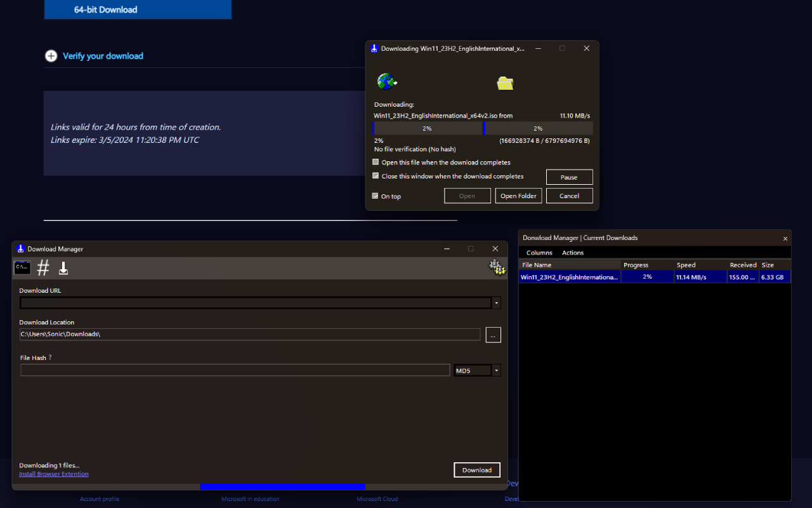Cancel the Win11 ISO download

(x=569, y=196)
